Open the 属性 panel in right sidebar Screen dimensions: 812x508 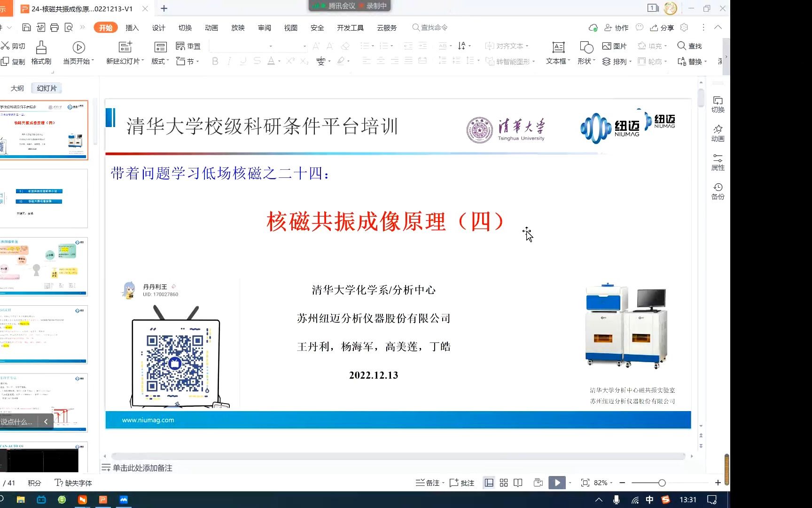[718, 162]
